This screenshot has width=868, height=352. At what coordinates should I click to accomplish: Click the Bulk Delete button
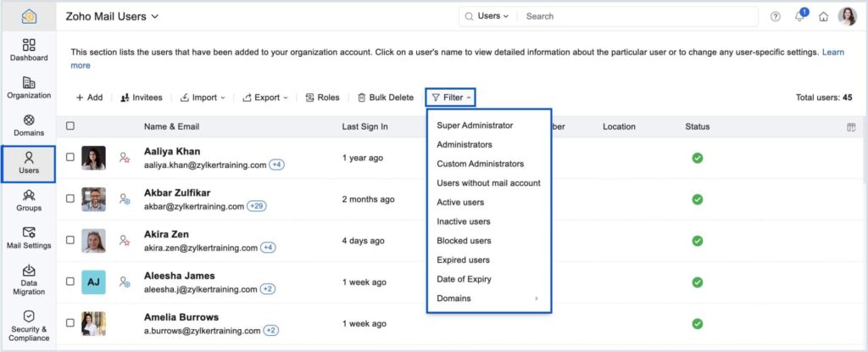(386, 98)
